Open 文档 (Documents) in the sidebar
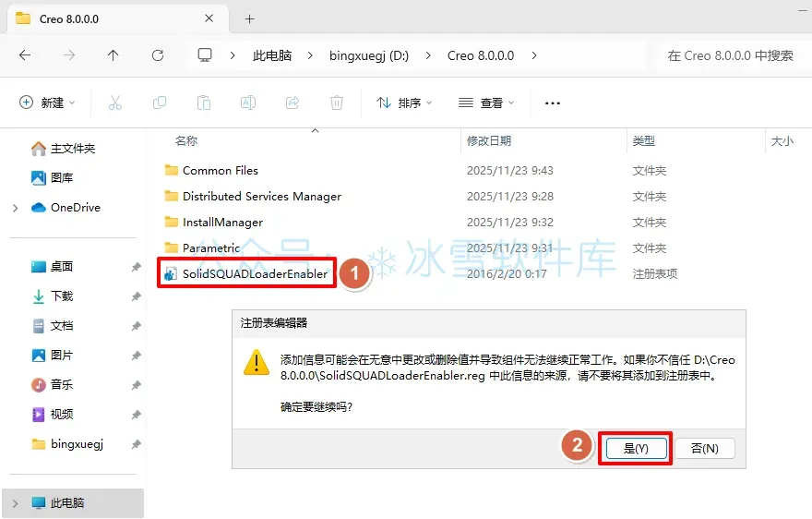 (x=53, y=326)
